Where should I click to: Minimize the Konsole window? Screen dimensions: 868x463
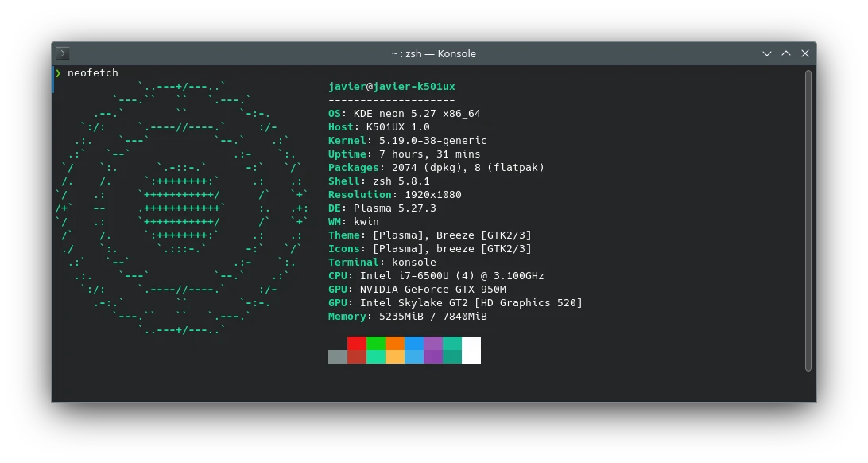coord(767,53)
